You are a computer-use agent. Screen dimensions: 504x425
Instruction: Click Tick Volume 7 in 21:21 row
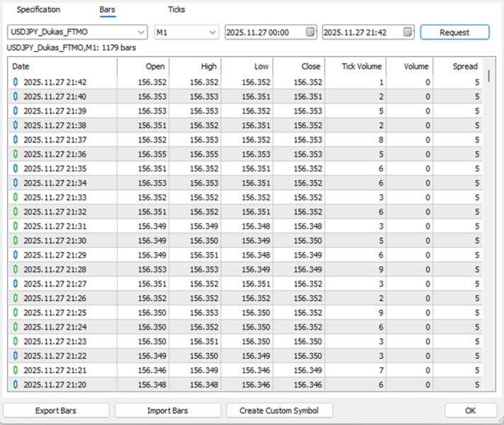[381, 370]
